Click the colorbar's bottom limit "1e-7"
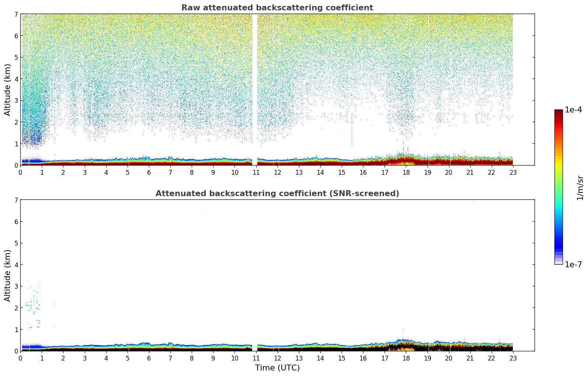Screen dimensions: 588x376 click(574, 265)
